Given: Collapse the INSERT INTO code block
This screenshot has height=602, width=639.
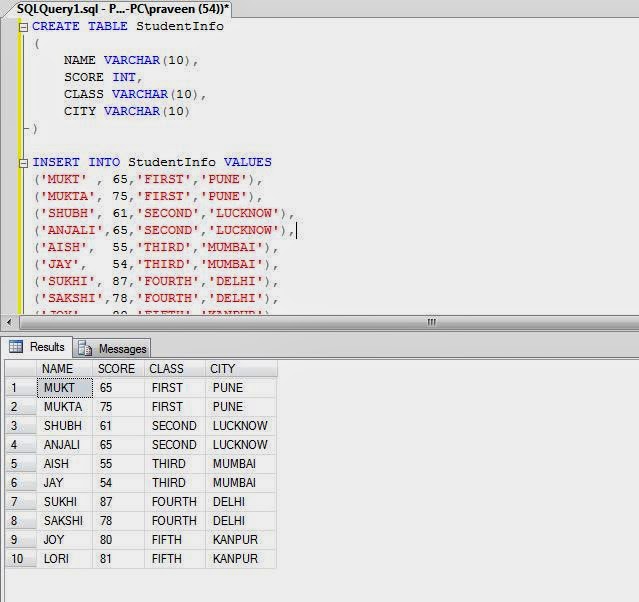Looking at the screenshot, I should pyautogui.click(x=24, y=163).
